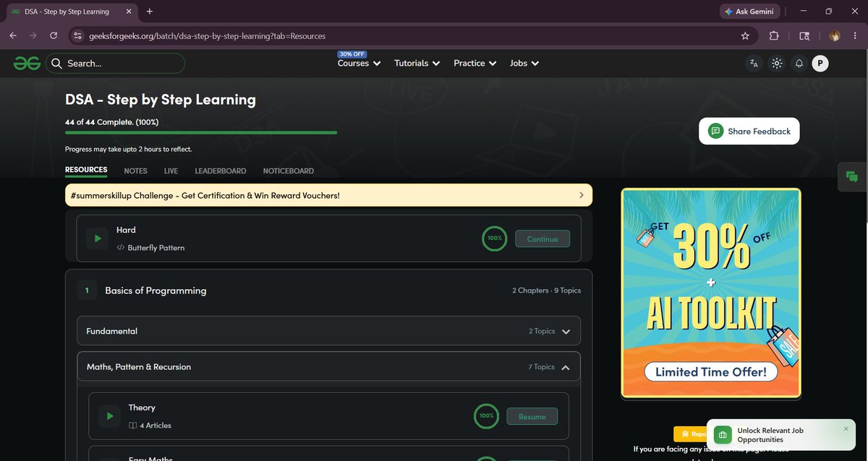
Task: Expand the Fundamental chapter
Action: click(x=329, y=331)
